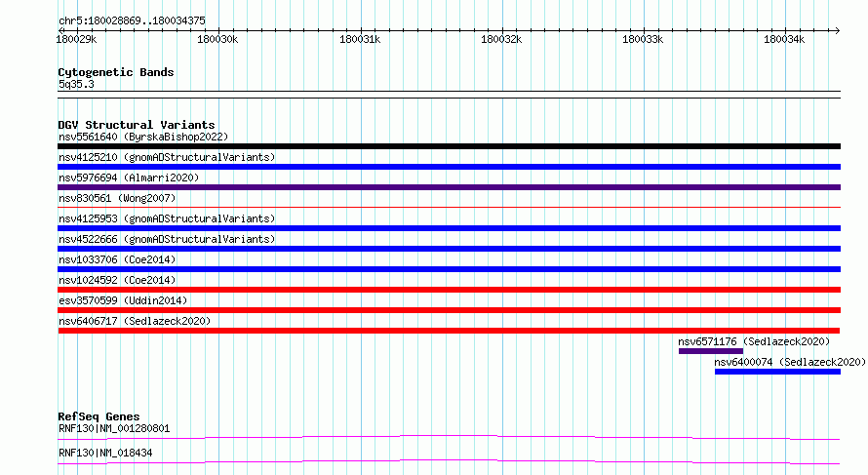Click the RefSeq Genes track heading

coord(99,416)
